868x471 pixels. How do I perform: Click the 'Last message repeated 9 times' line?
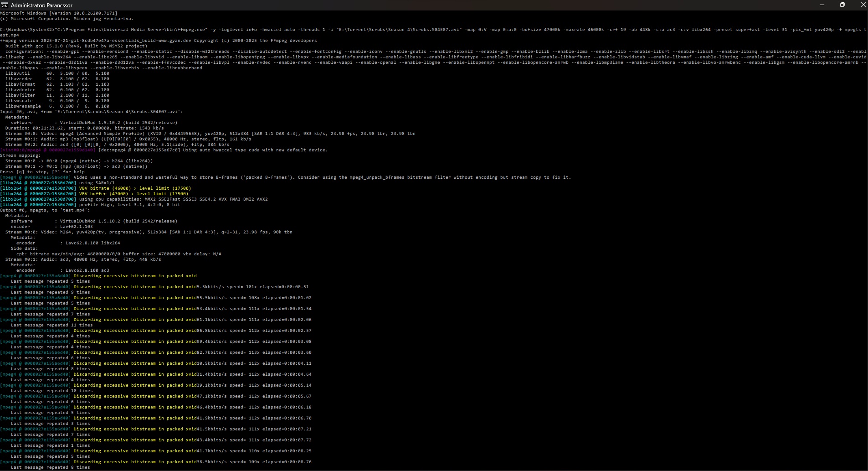pyautogui.click(x=51, y=292)
